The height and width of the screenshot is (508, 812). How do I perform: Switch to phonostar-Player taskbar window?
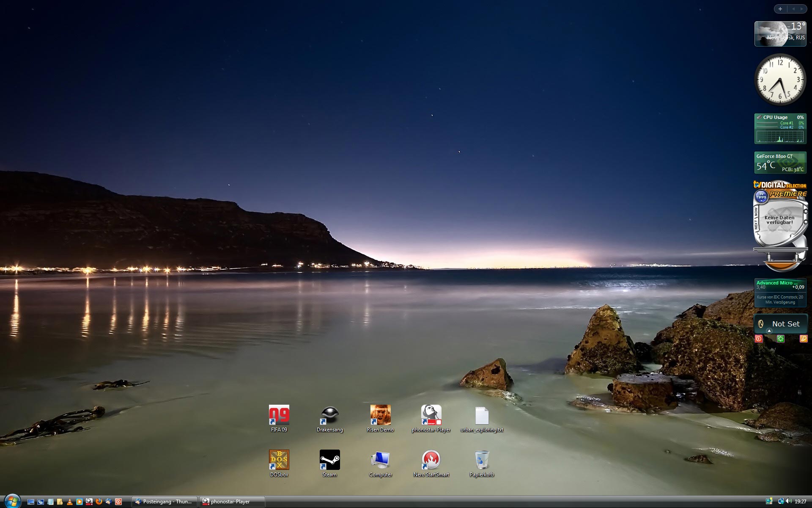click(x=232, y=502)
